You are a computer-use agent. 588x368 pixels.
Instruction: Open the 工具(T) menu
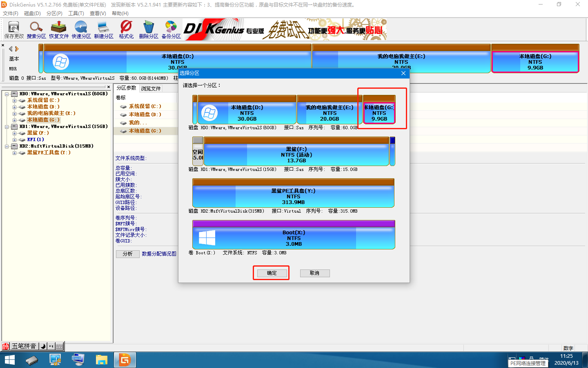76,13
